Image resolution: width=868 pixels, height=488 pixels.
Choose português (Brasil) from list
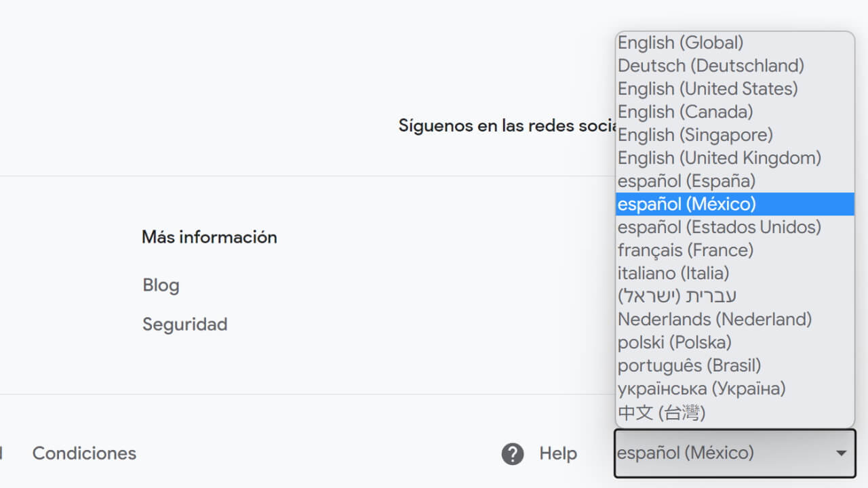[x=689, y=365]
